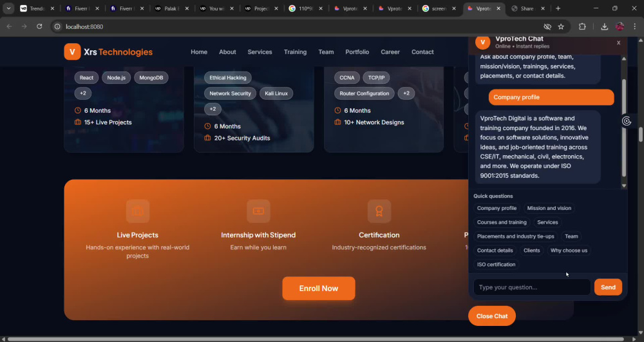
Task: Click the browser forward arrow
Action: [24, 26]
